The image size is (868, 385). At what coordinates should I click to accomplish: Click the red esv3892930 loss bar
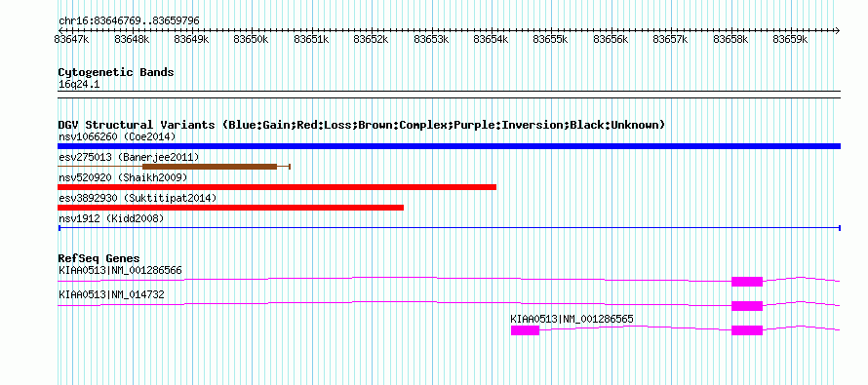point(231,208)
